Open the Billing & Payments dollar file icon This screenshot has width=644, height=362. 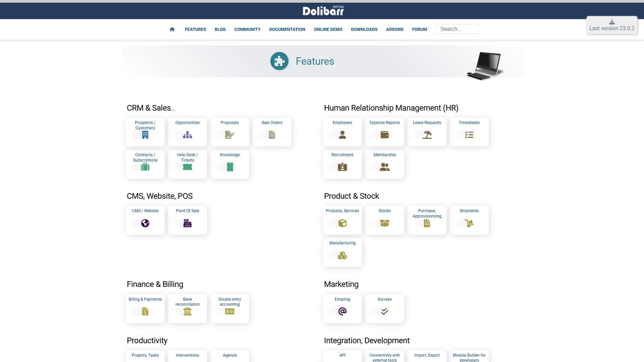[x=145, y=312]
